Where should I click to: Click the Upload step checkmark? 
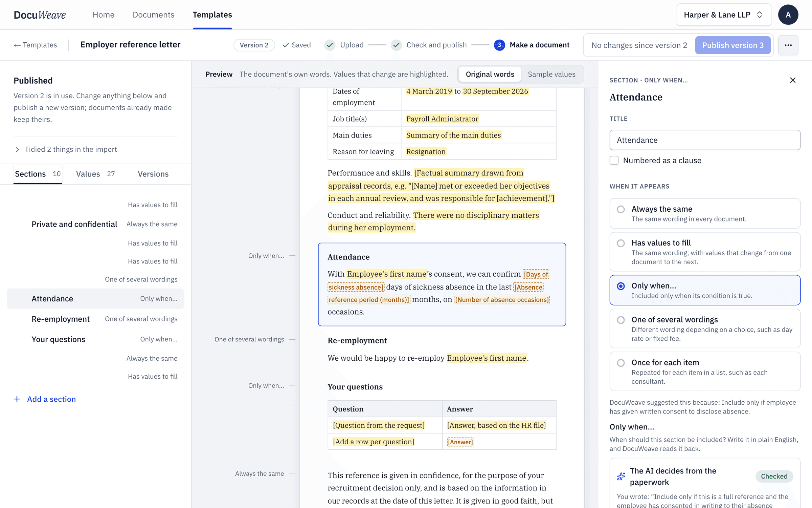(330, 45)
